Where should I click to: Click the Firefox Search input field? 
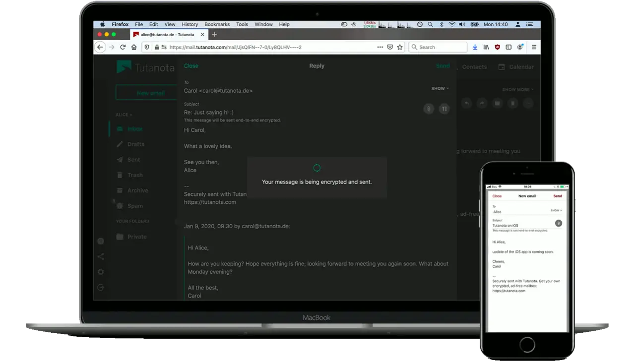coord(438,47)
